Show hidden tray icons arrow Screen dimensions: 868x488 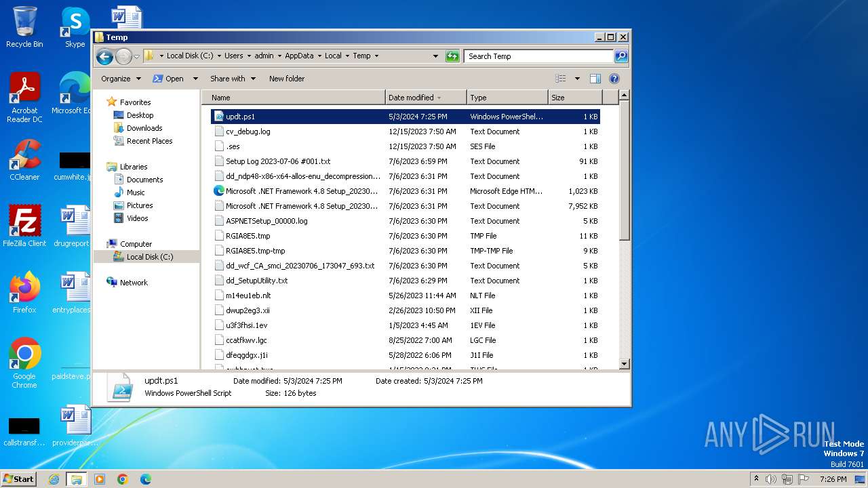pos(756,479)
